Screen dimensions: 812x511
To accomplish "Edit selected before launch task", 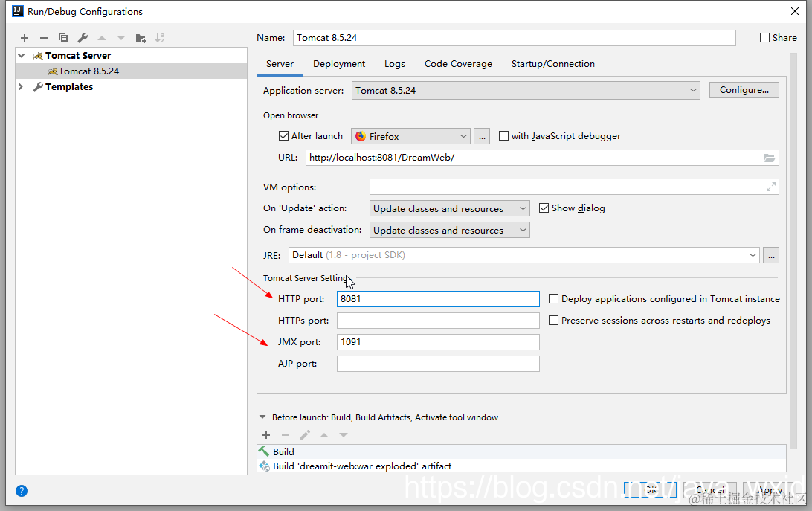I will click(305, 435).
